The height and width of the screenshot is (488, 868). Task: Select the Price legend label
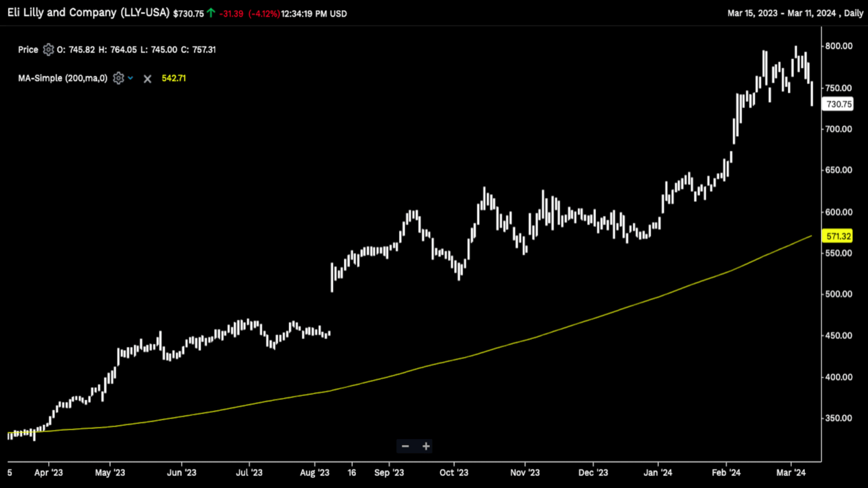pyautogui.click(x=28, y=50)
